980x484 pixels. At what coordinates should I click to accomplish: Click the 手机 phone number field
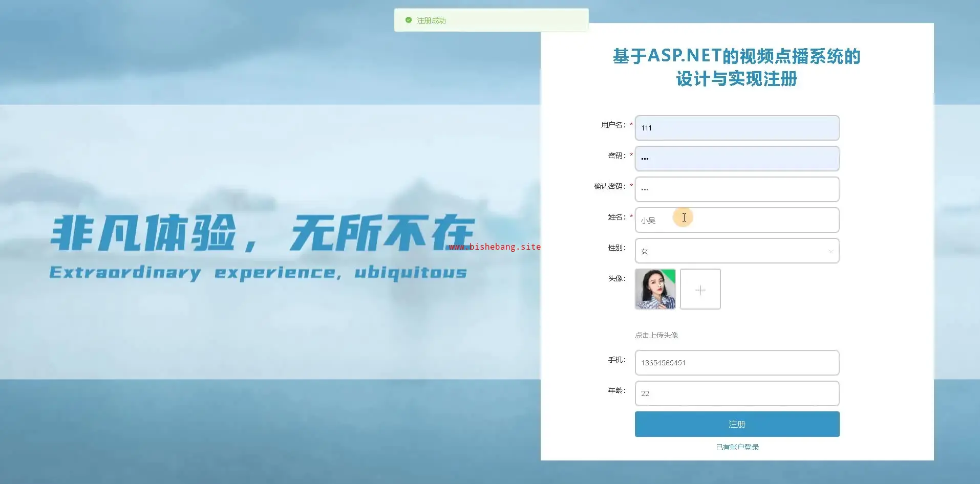(737, 363)
